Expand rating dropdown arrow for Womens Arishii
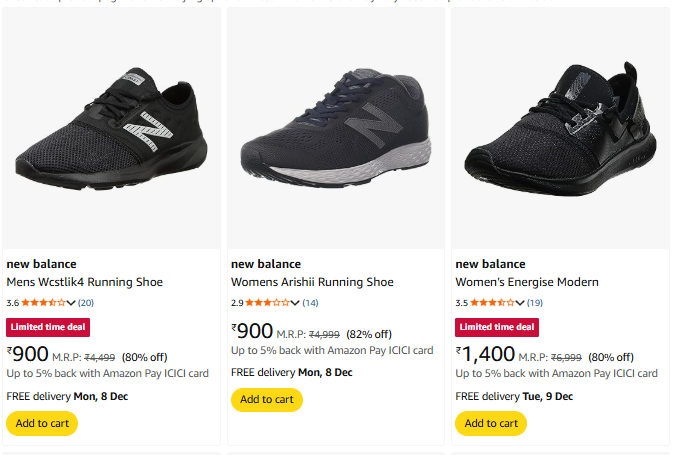 click(x=295, y=302)
